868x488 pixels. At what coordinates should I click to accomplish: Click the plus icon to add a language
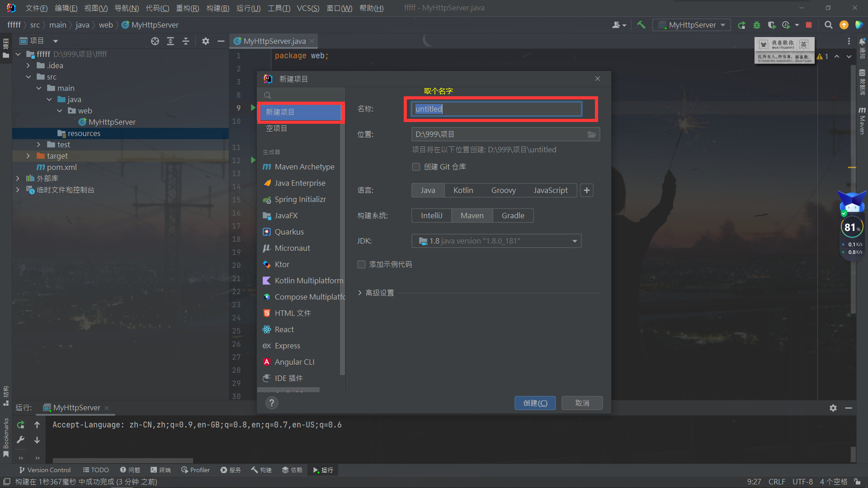(587, 190)
